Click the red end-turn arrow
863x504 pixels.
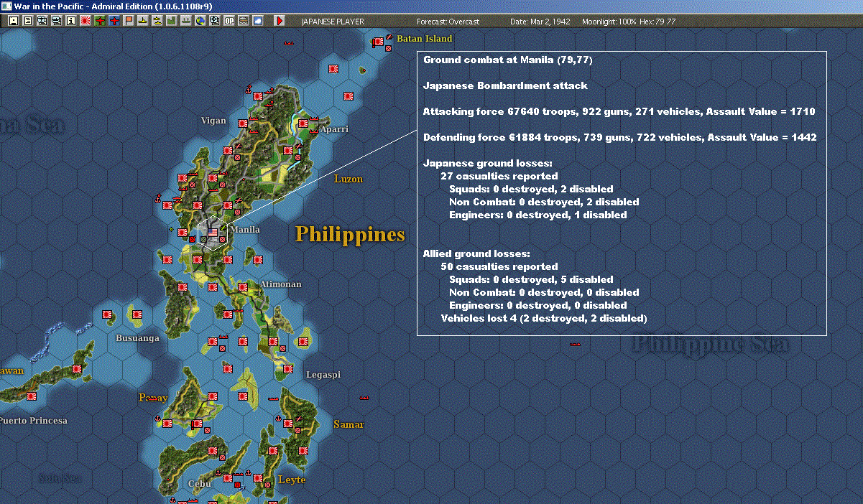[x=280, y=21]
